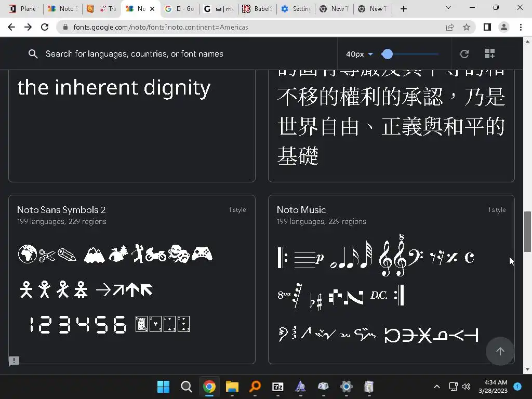Click the address bar URL

pyautogui.click(x=161, y=27)
